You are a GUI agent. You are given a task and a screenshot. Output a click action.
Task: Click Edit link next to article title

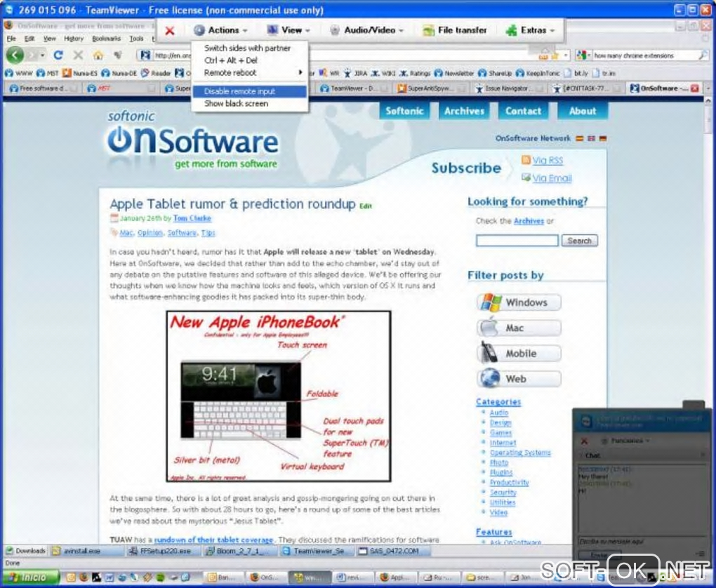(365, 206)
